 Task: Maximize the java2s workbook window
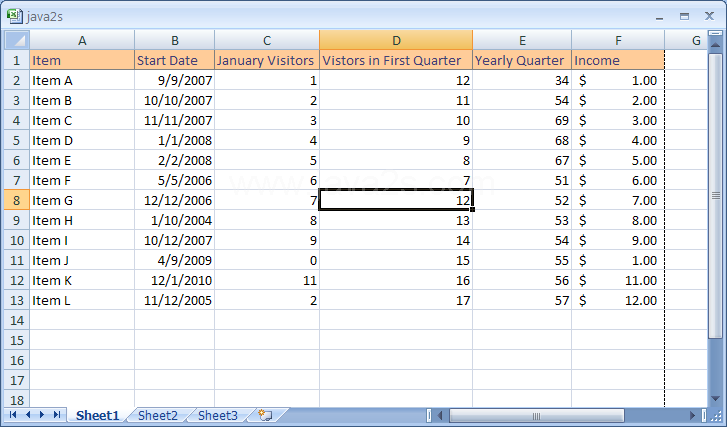tap(684, 17)
